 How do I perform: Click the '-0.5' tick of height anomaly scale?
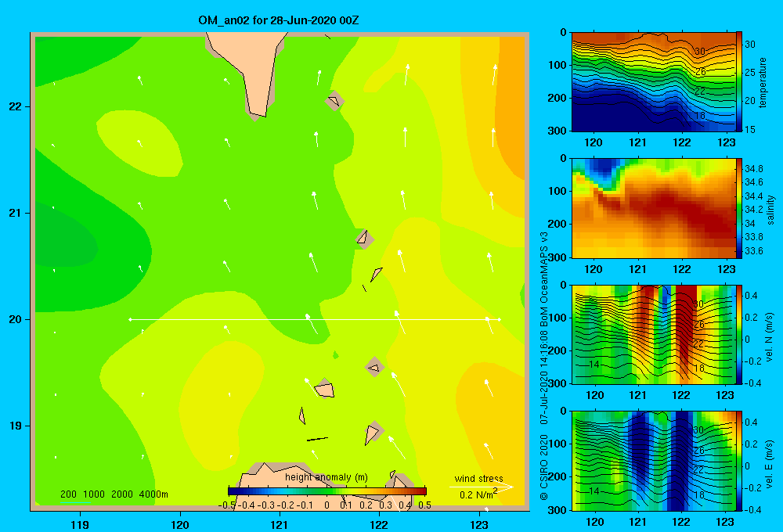pyautogui.click(x=227, y=505)
